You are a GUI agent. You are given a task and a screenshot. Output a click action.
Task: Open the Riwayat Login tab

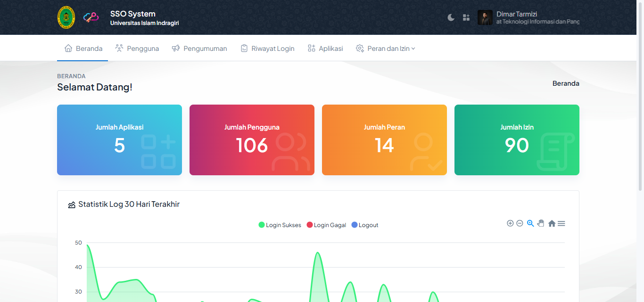tap(267, 49)
